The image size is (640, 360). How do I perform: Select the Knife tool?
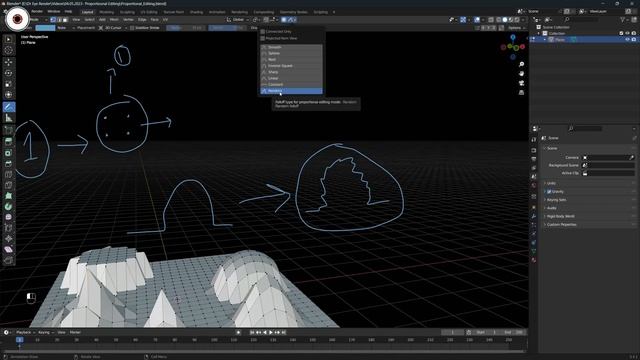point(9,185)
